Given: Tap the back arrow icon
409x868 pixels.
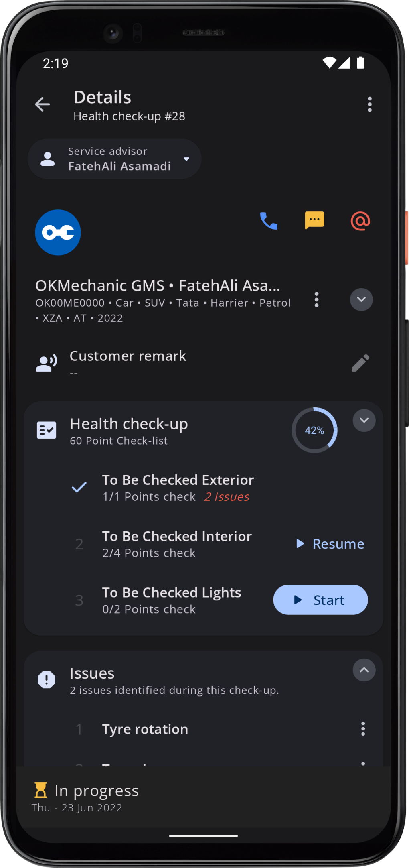Looking at the screenshot, I should tap(43, 104).
